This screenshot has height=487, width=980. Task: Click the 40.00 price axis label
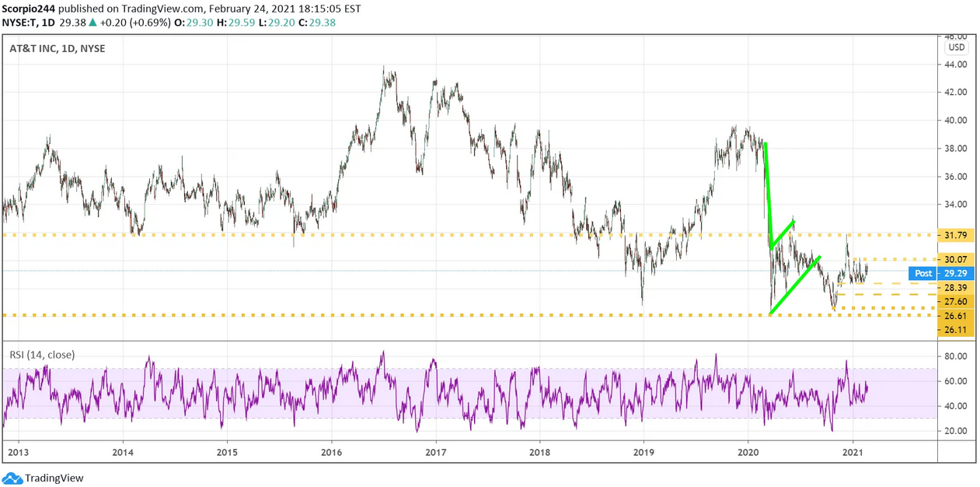[955, 120]
